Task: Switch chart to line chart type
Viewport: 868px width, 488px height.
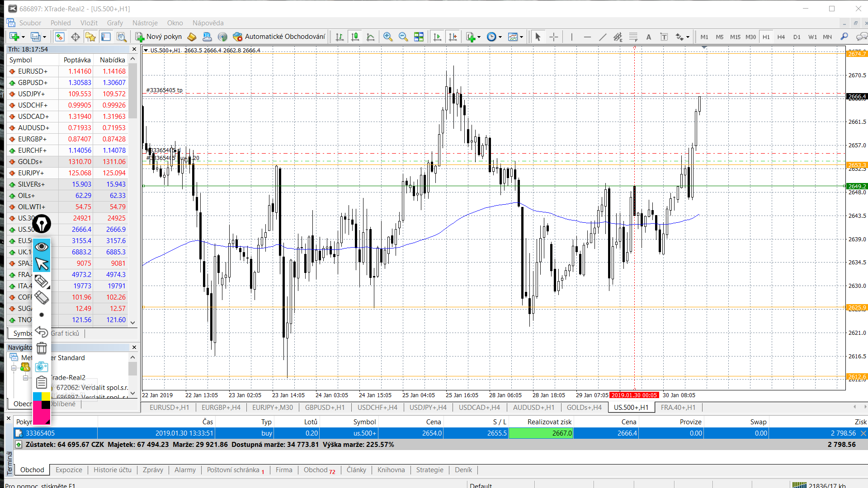Action: click(370, 37)
